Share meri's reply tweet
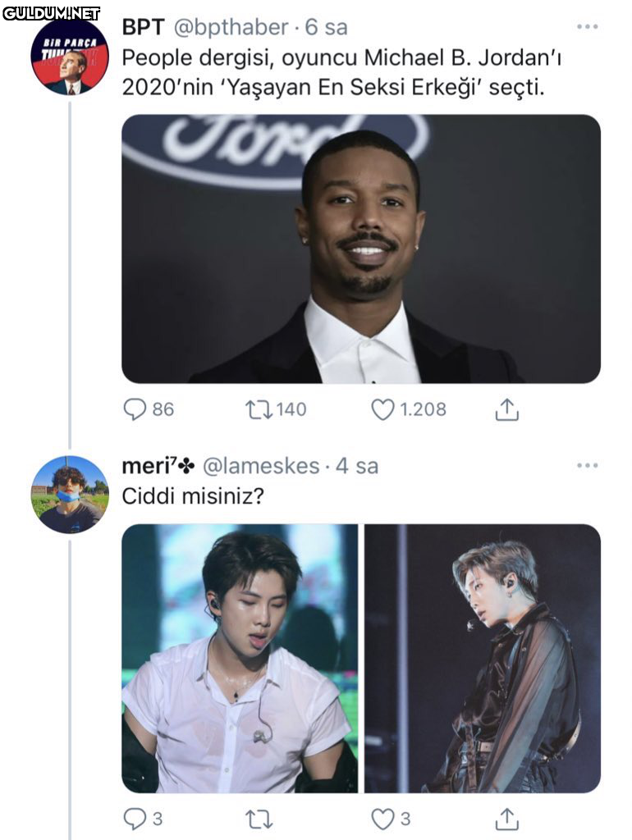The image size is (632, 840). click(x=507, y=818)
